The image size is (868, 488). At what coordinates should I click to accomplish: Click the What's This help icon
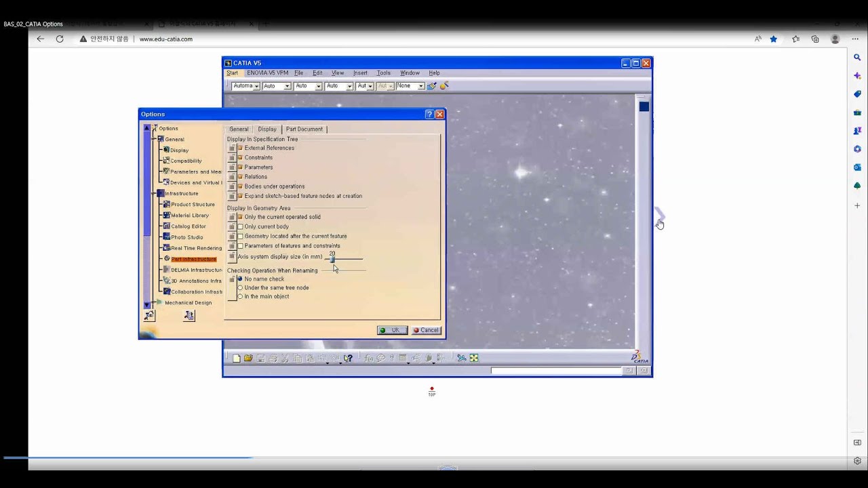(348, 358)
